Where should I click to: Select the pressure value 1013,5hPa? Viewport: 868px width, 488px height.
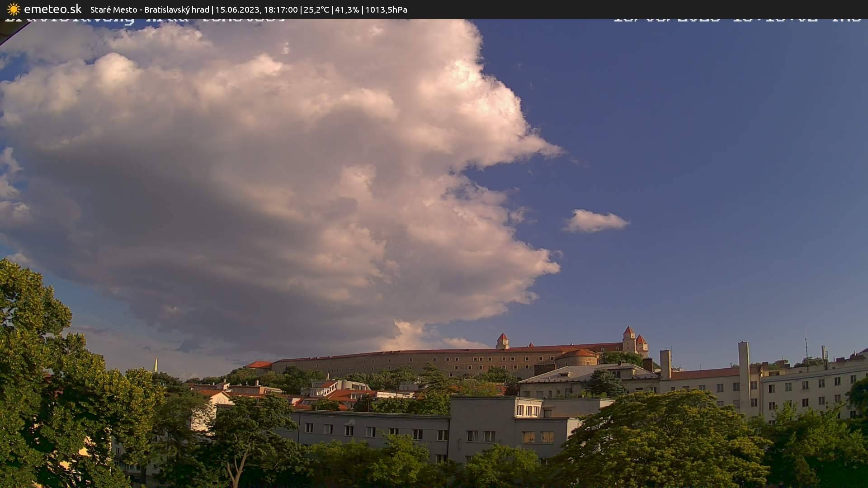pyautogui.click(x=387, y=9)
